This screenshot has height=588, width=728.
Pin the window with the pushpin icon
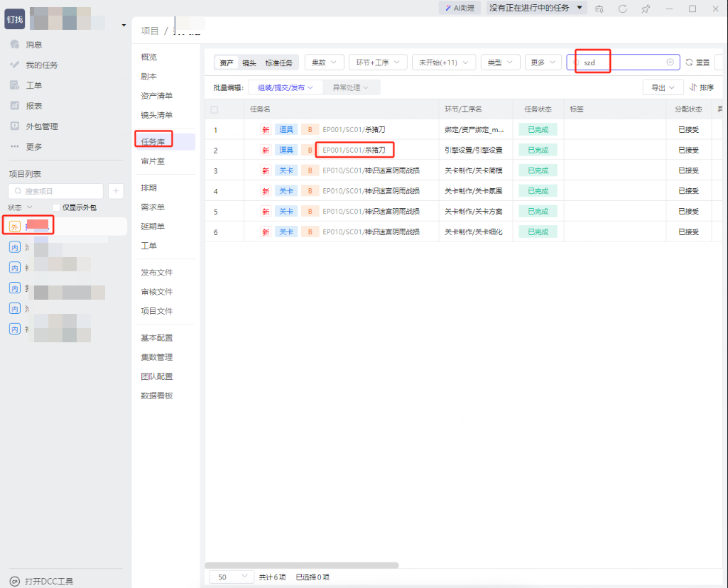(x=646, y=9)
